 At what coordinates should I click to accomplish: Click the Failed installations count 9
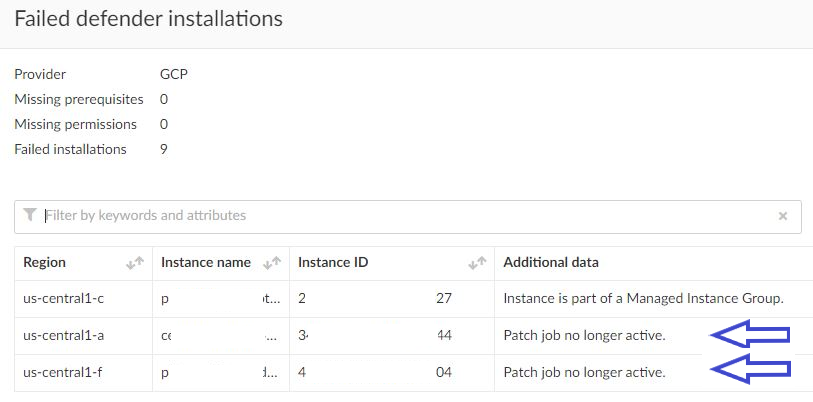click(x=164, y=149)
